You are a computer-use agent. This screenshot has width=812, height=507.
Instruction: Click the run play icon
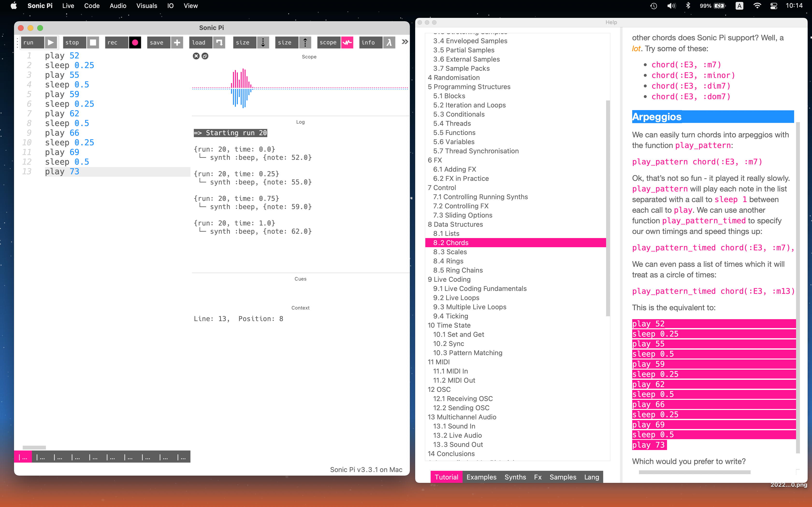click(51, 42)
